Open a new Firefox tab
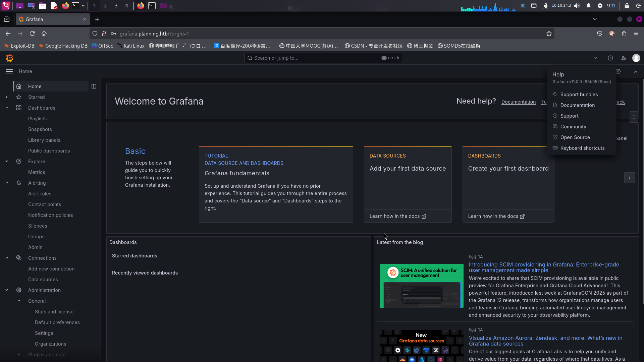The width and height of the screenshot is (644, 362). (97, 19)
